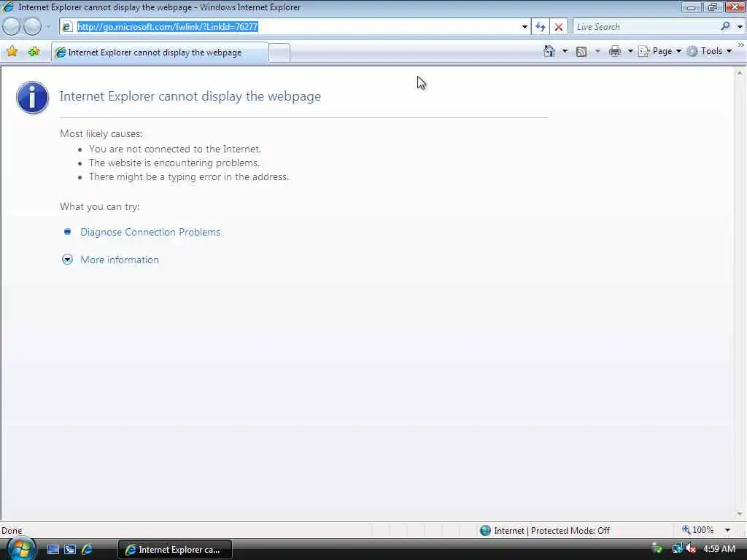Click 'The website is encountering problems.'
This screenshot has height=560, width=747.
[174, 163]
